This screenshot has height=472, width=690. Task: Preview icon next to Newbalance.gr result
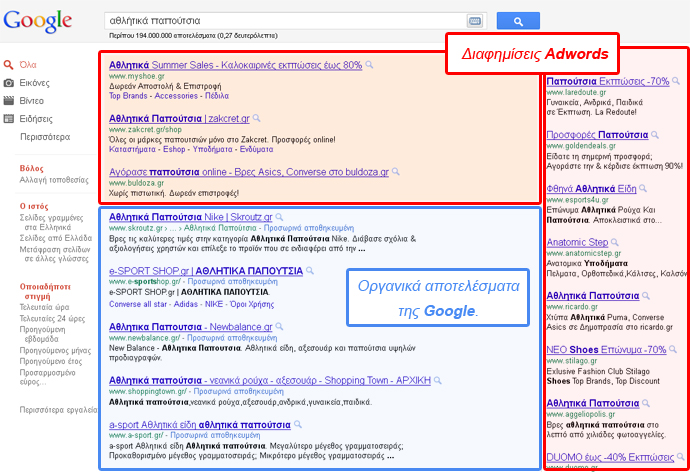tap(279, 327)
